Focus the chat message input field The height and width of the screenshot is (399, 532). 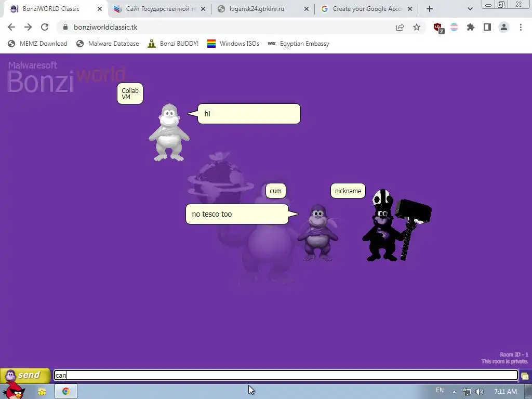(x=286, y=375)
